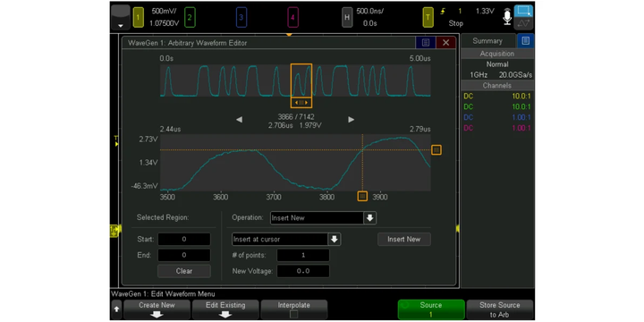Click the Acquisition header in sidebar
This screenshot has height=322, width=644.
[x=497, y=54]
